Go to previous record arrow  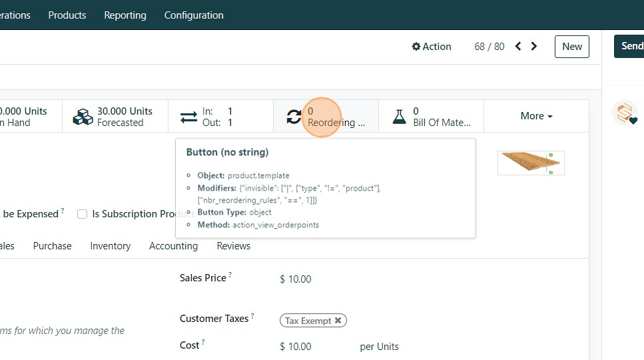(x=519, y=47)
